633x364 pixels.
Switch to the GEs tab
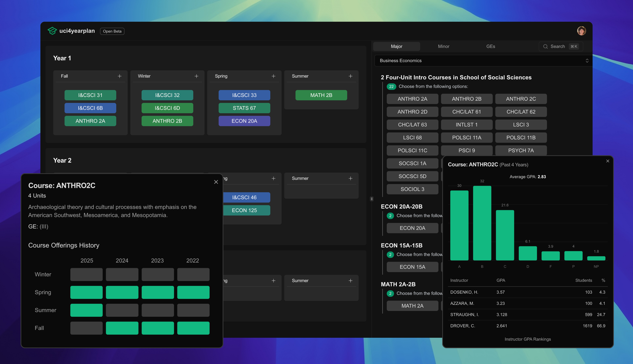coord(490,47)
